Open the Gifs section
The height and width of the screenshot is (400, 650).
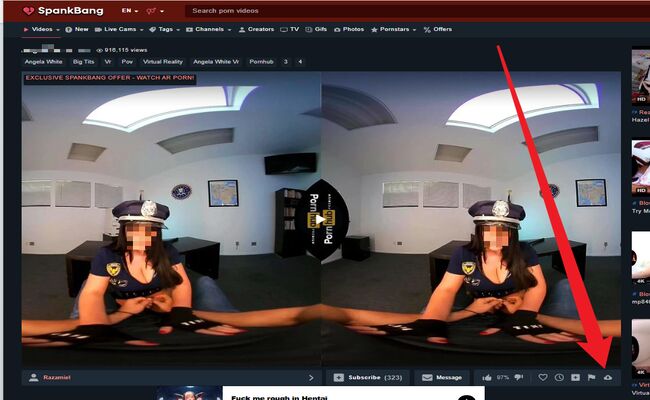(x=316, y=29)
